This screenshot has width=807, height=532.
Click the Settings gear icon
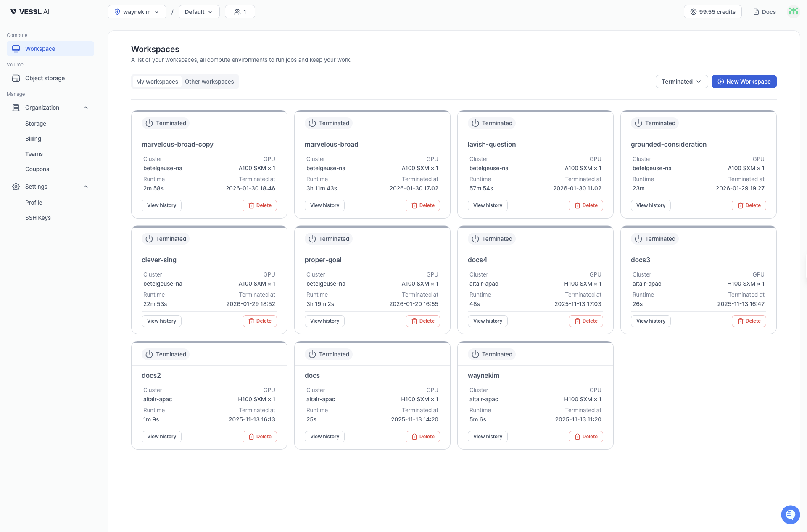pos(16,187)
